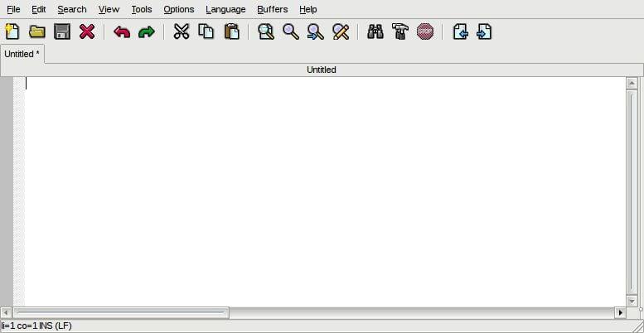
Task: Undo the last action with red arrow
Action: pos(122,32)
